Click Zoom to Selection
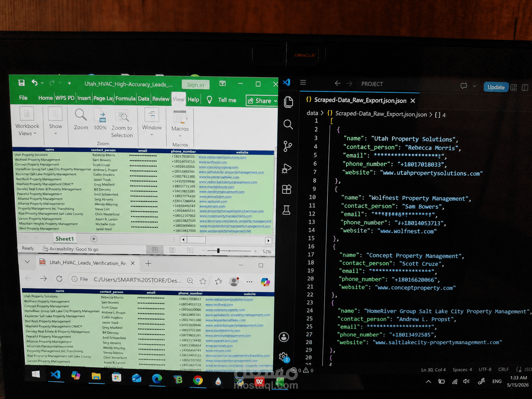The height and width of the screenshot is (399, 532). [x=122, y=123]
